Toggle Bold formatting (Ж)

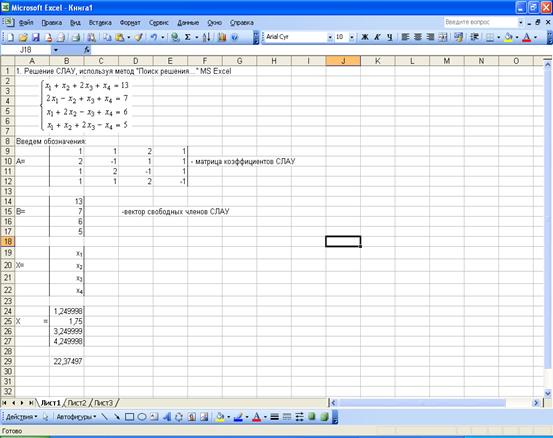point(365,37)
